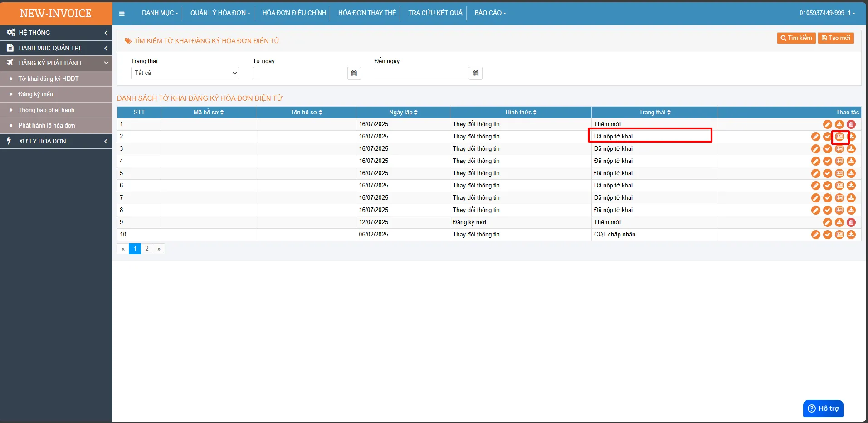Viewport: 868px width, 423px height.
Task: Toggle the hamburger sidebar menu icon
Action: pyautogui.click(x=122, y=14)
